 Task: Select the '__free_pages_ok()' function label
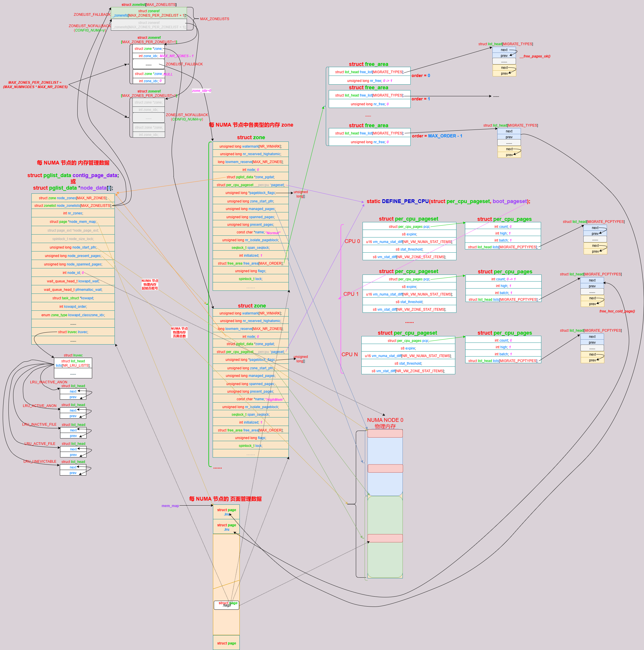click(535, 56)
